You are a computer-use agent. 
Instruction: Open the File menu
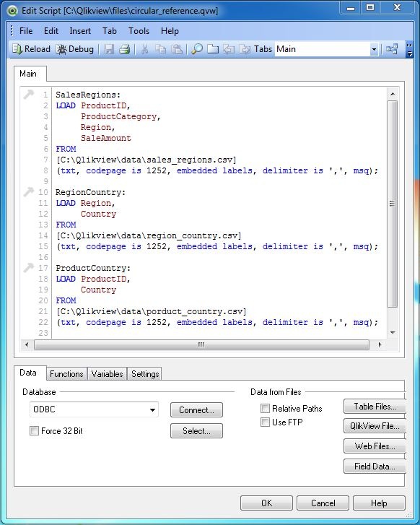pyautogui.click(x=26, y=31)
